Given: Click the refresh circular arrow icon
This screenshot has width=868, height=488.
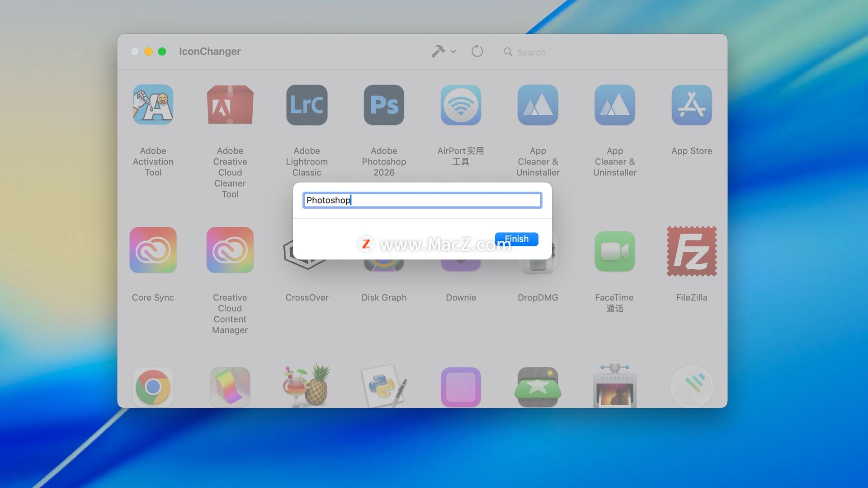Looking at the screenshot, I should [477, 52].
